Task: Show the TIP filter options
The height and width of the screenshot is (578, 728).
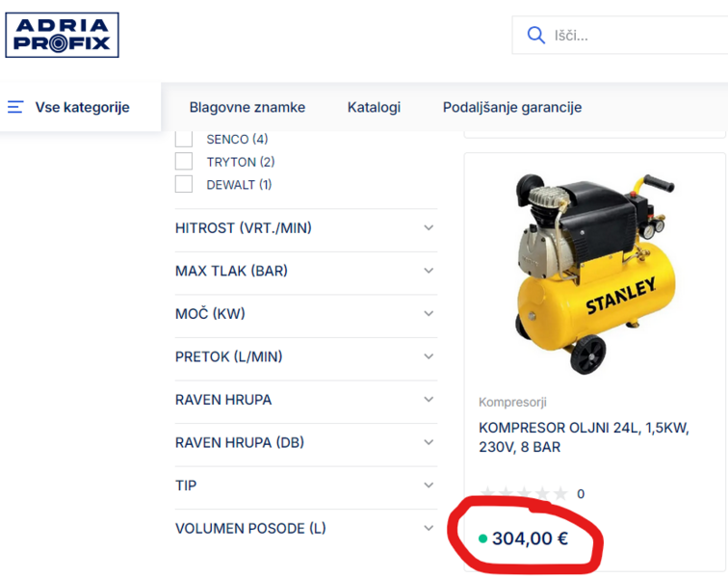Action: click(429, 486)
